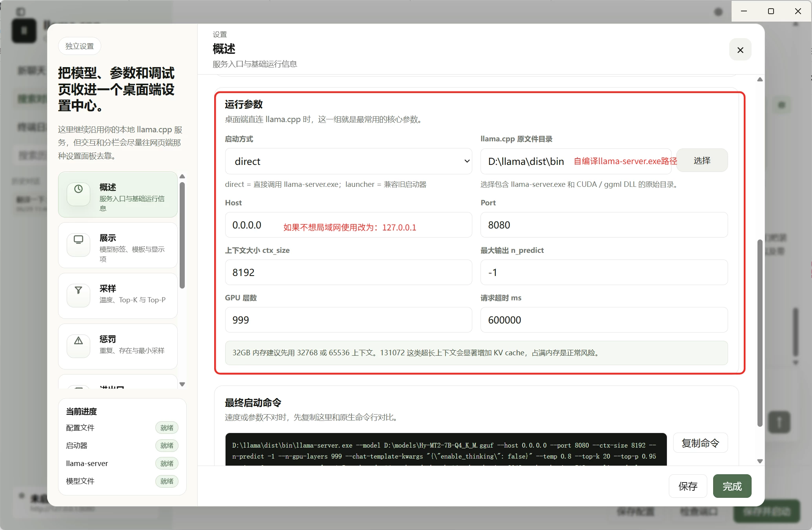This screenshot has height=530, width=812.
Task: Click the Host input field showing 0.0.0.0
Action: pyautogui.click(x=348, y=225)
